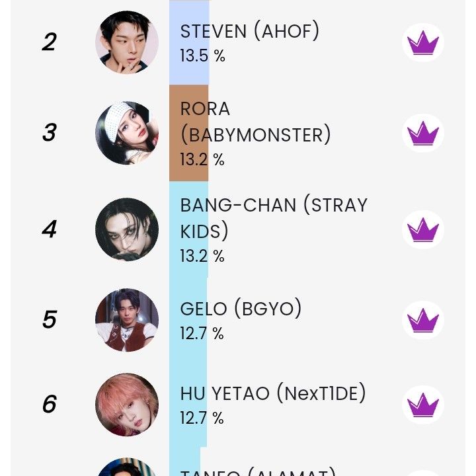Click the 13.5 % vote percentage

click(202, 56)
